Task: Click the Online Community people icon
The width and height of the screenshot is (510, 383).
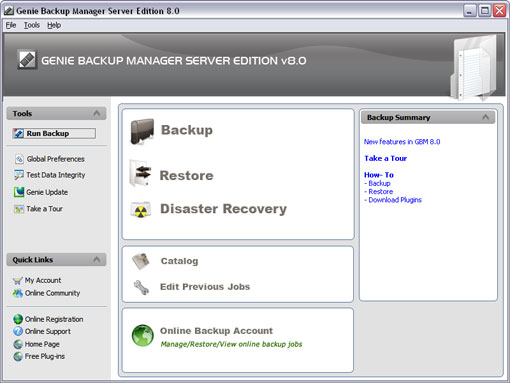Action: [x=18, y=293]
